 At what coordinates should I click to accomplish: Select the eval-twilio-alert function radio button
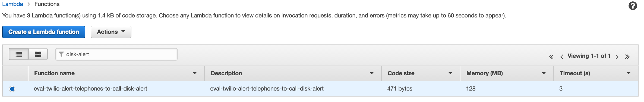pos(12,89)
